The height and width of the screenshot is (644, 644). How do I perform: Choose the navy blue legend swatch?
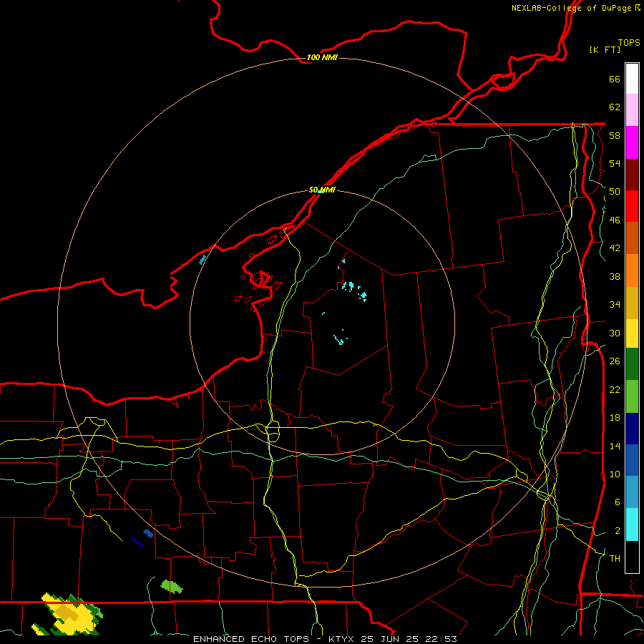tap(632, 429)
